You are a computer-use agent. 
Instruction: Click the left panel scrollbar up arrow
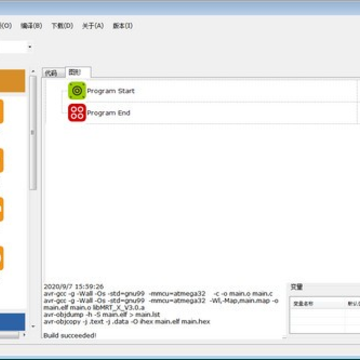point(33,71)
